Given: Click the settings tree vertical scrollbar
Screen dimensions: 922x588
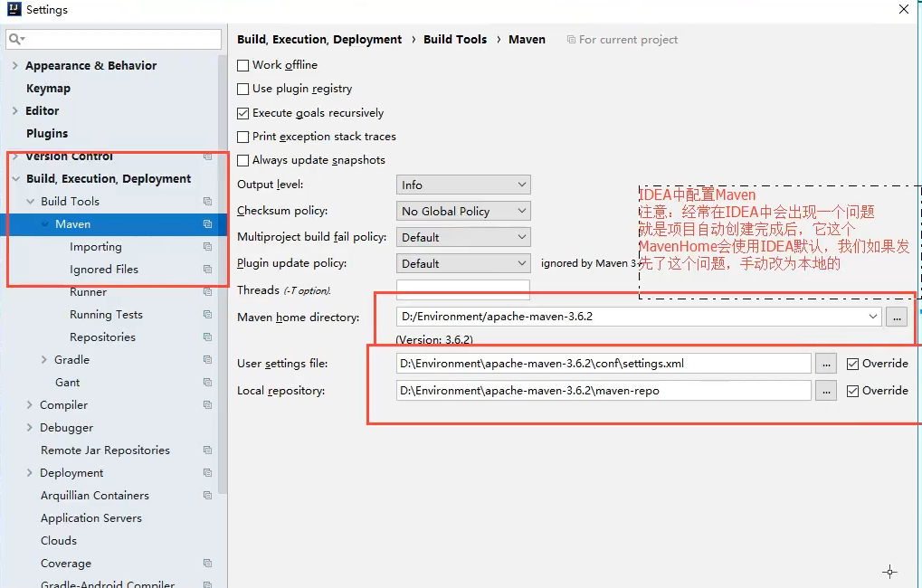Looking at the screenshot, I should (x=223, y=274).
